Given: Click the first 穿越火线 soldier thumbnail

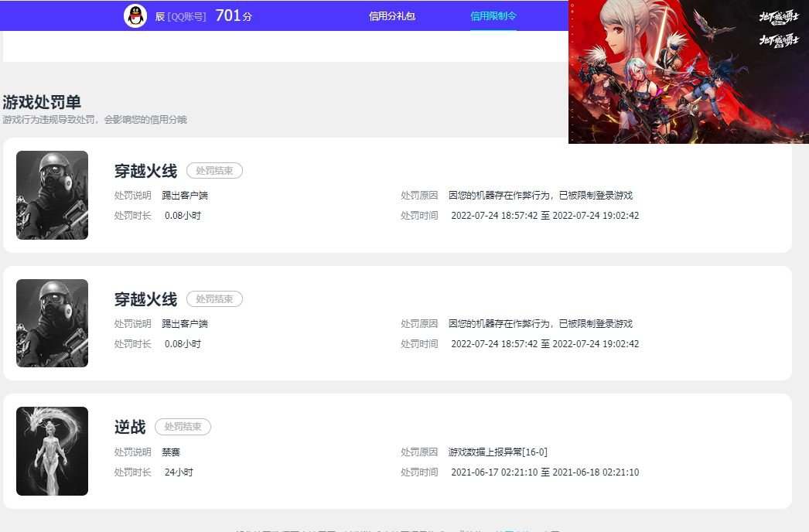Looking at the screenshot, I should (52, 195).
